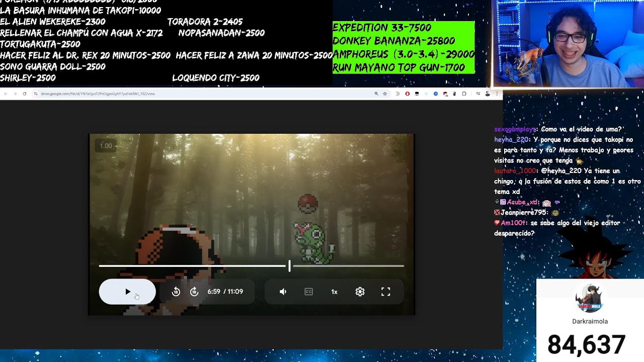Click the NOPASANADAN-2500 entry
This screenshot has height=362, width=644.
pos(221,33)
